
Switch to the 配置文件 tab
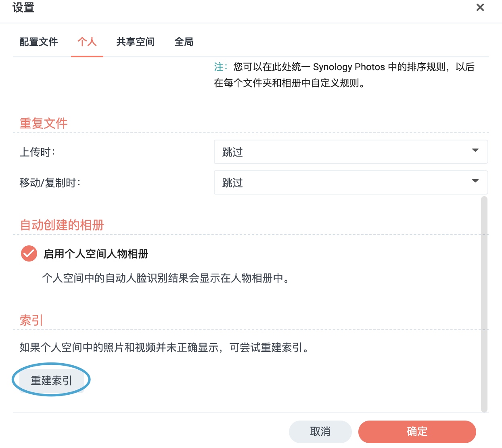point(39,42)
